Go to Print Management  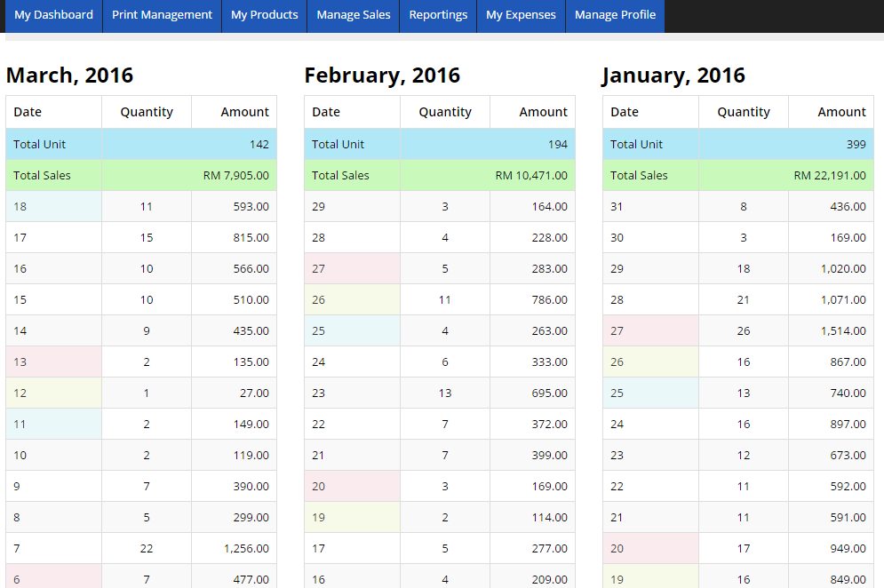coord(162,15)
